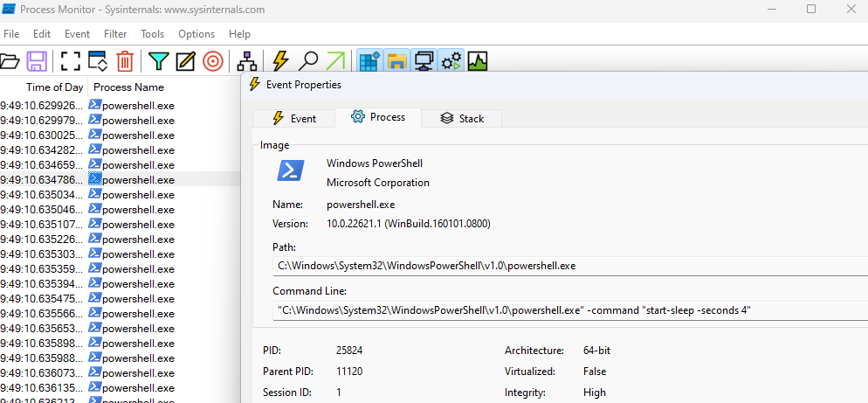Image resolution: width=868 pixels, height=403 pixels.
Task: Click the Save floppy disk toolbar icon
Action: (37, 61)
